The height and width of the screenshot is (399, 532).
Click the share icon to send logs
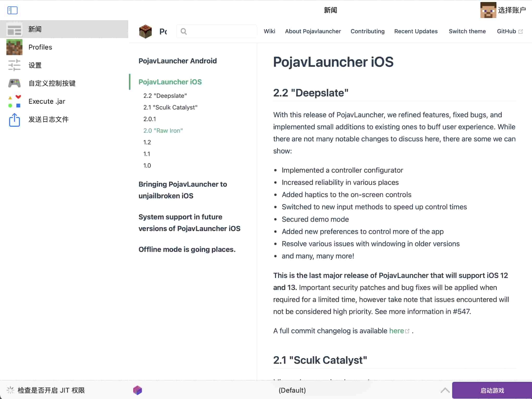[x=14, y=120]
